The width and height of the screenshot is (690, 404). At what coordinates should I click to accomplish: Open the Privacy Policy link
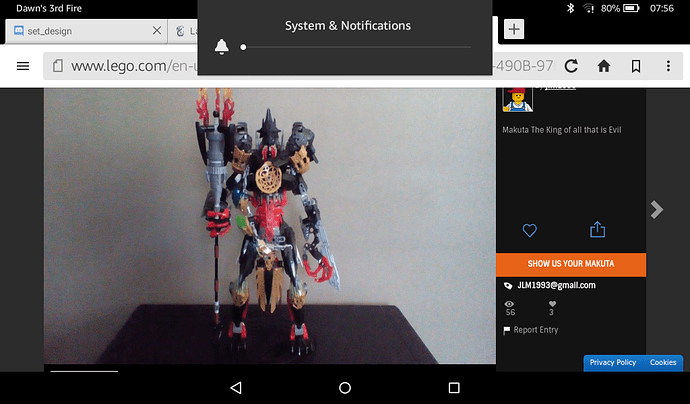point(613,362)
